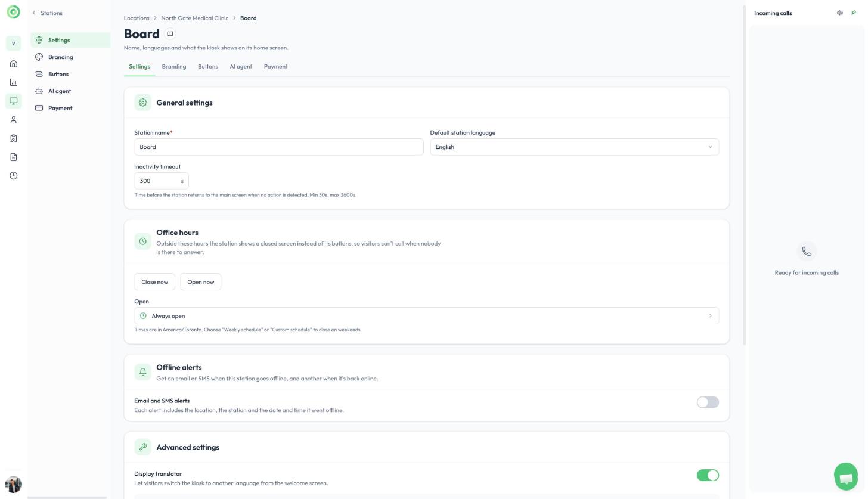Viewport: 868px width, 499px height.
Task: Click the bell icon beside Offline alerts
Action: pos(143,372)
